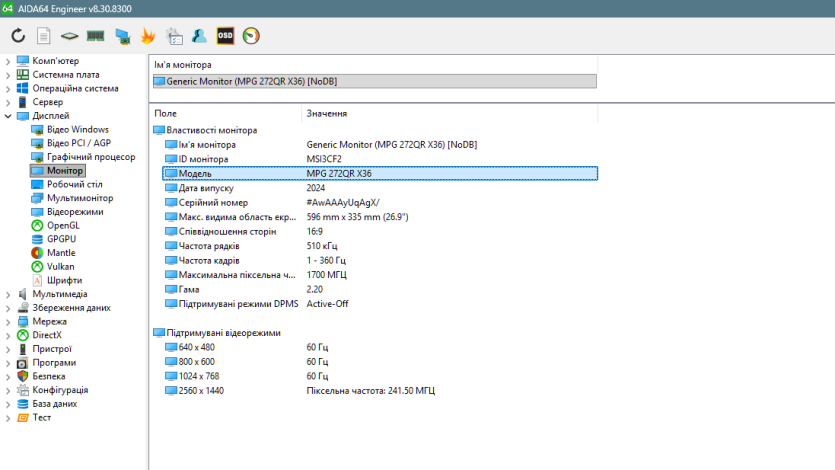Expand the Збереження даних node
Screen dimensions: 835x470
pyautogui.click(x=8, y=308)
